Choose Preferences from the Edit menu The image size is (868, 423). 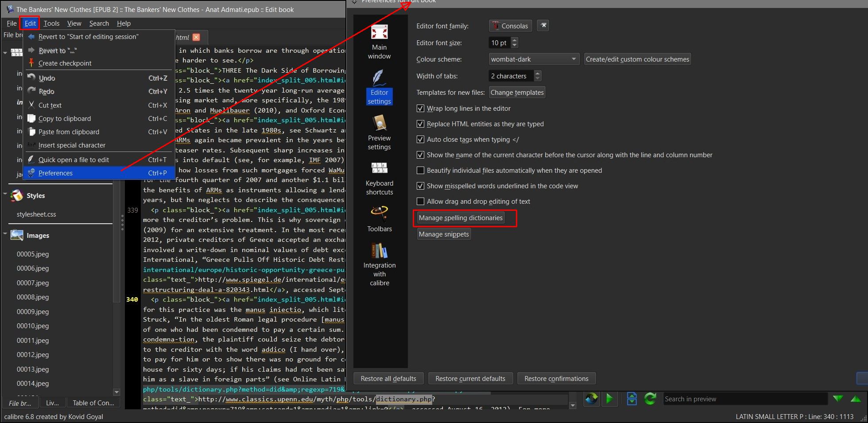(99, 173)
